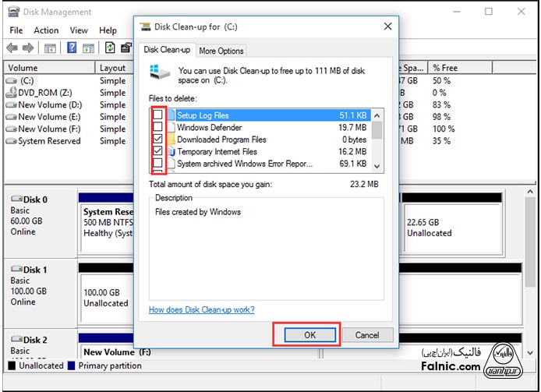Image resolution: width=541 pixels, height=392 pixels.
Task: Enable the Setup Log Files checkbox
Action: (x=158, y=115)
